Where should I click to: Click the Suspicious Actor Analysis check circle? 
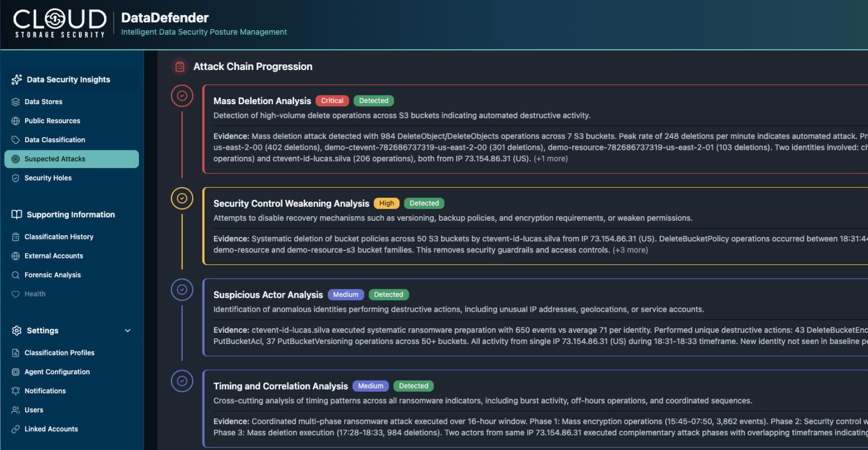pos(182,290)
